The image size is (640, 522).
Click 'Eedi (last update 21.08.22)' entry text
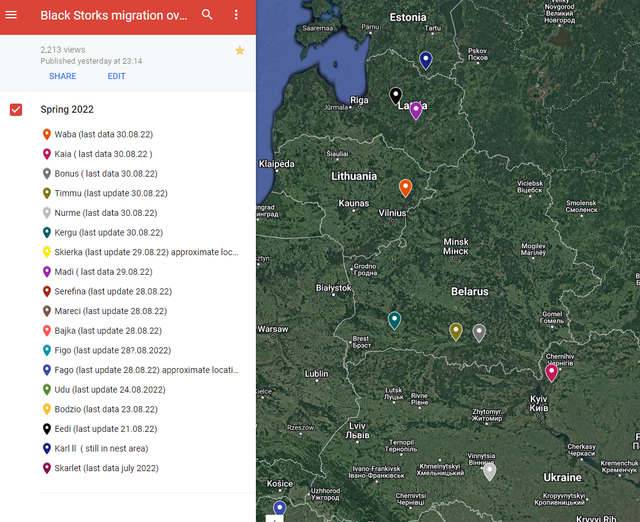point(106,429)
